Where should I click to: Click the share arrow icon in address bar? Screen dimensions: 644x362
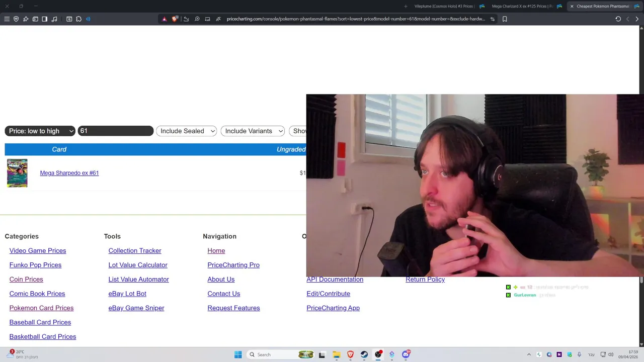(x=186, y=19)
